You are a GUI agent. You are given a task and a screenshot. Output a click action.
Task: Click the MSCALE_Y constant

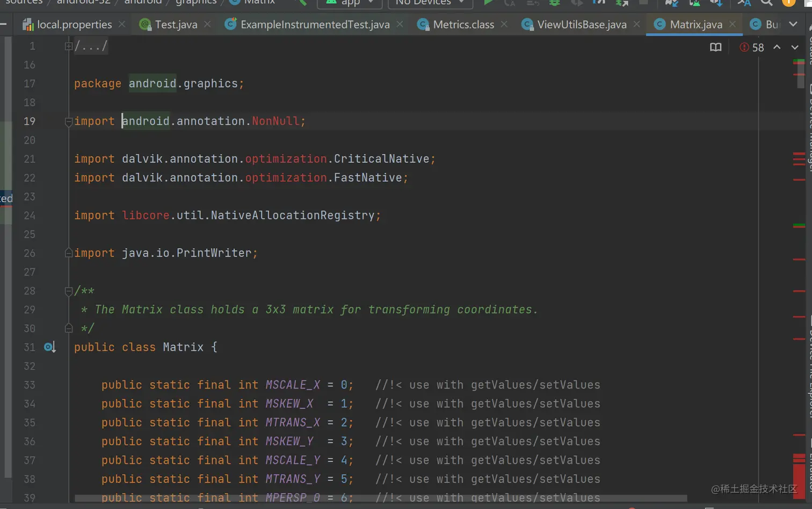click(293, 460)
